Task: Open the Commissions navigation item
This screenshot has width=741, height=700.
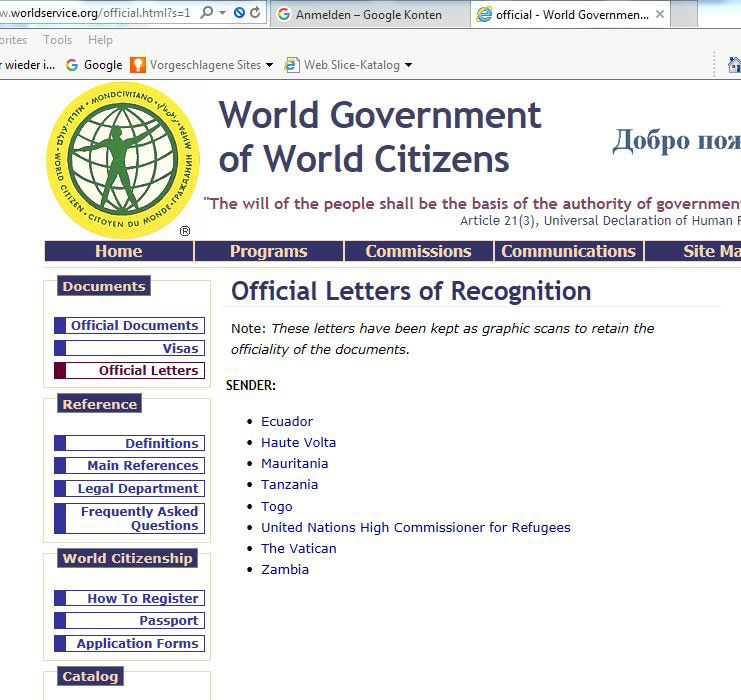Action: (418, 251)
